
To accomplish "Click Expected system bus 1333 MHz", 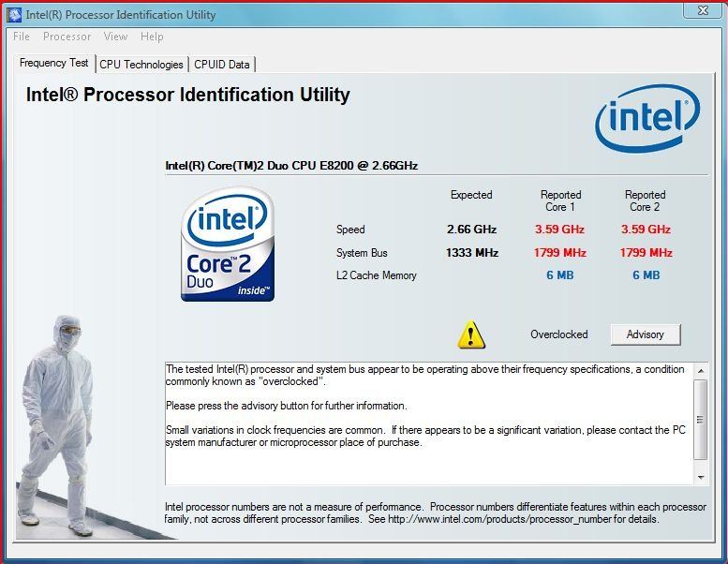I will pyautogui.click(x=471, y=253).
